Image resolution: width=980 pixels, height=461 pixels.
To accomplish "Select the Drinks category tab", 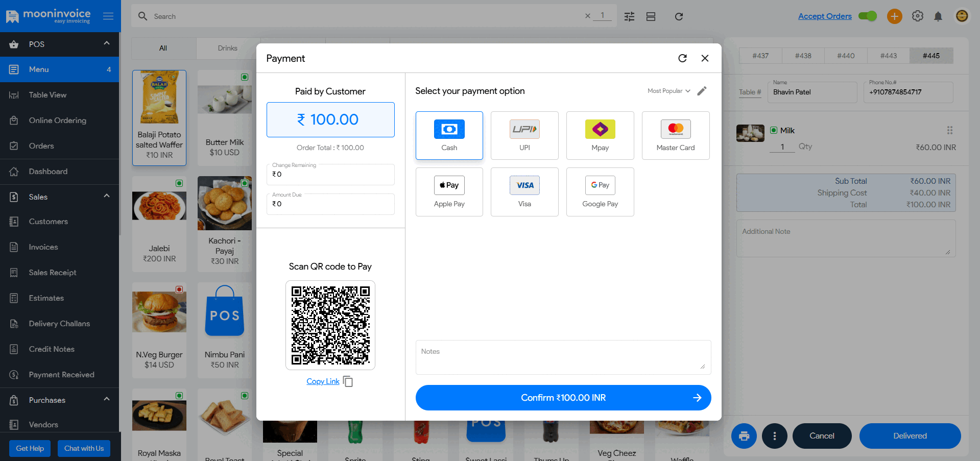I will pyautogui.click(x=228, y=48).
